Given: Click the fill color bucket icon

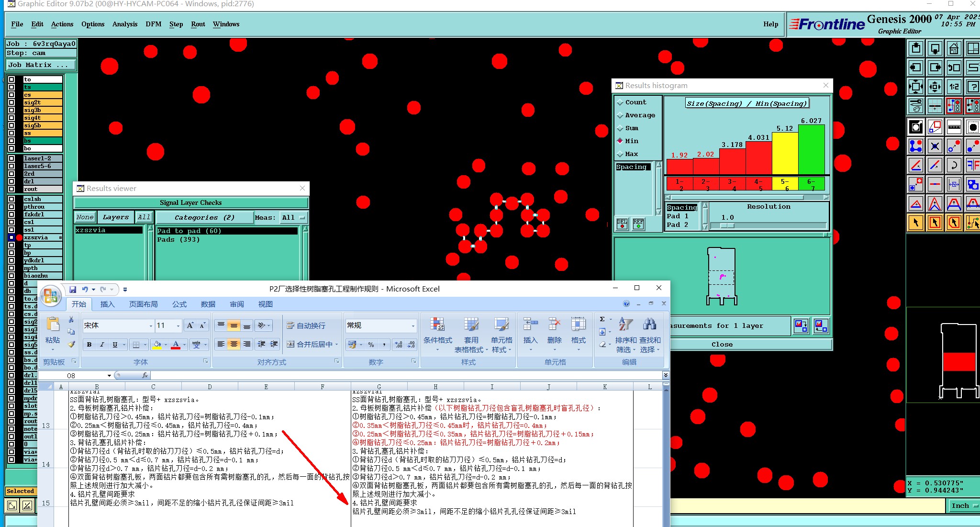Looking at the screenshot, I should coord(157,344).
